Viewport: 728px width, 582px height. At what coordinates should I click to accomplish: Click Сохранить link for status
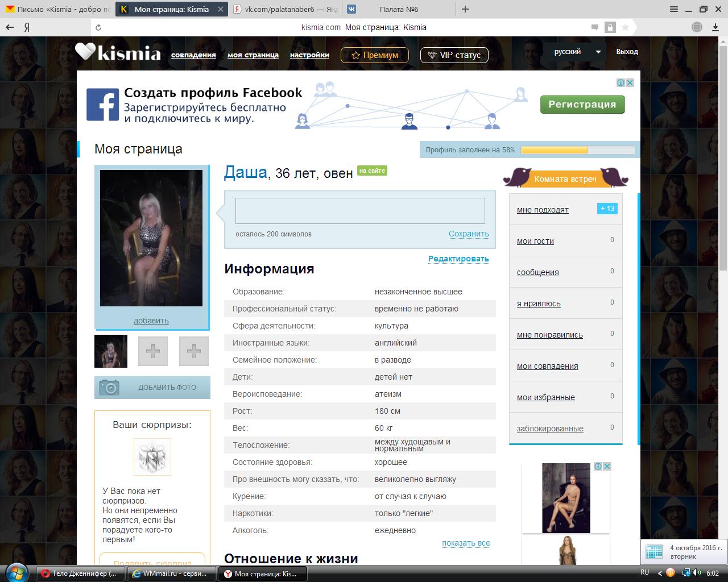click(x=469, y=234)
